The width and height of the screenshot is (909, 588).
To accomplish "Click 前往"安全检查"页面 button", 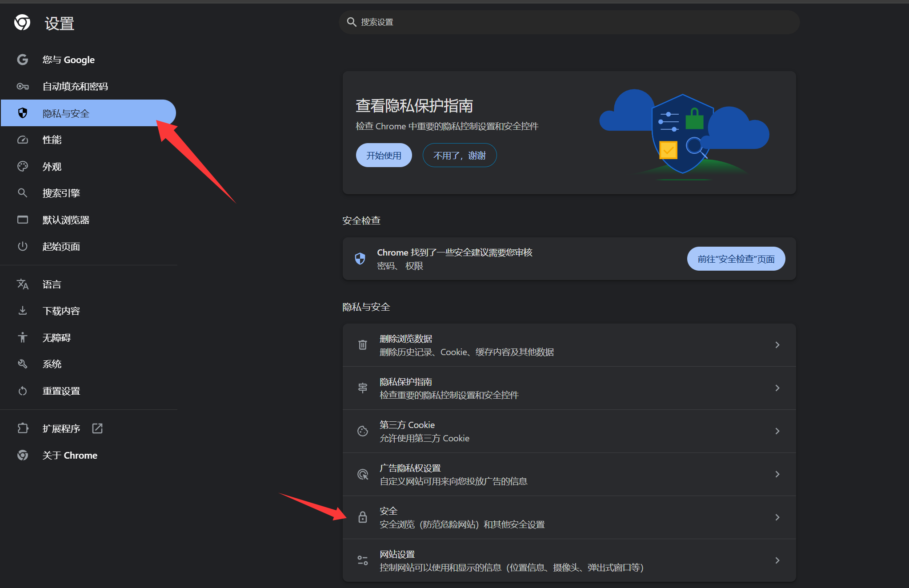I will [736, 259].
